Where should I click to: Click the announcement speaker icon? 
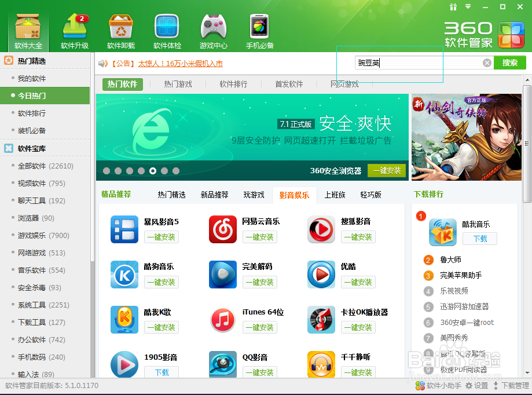103,64
